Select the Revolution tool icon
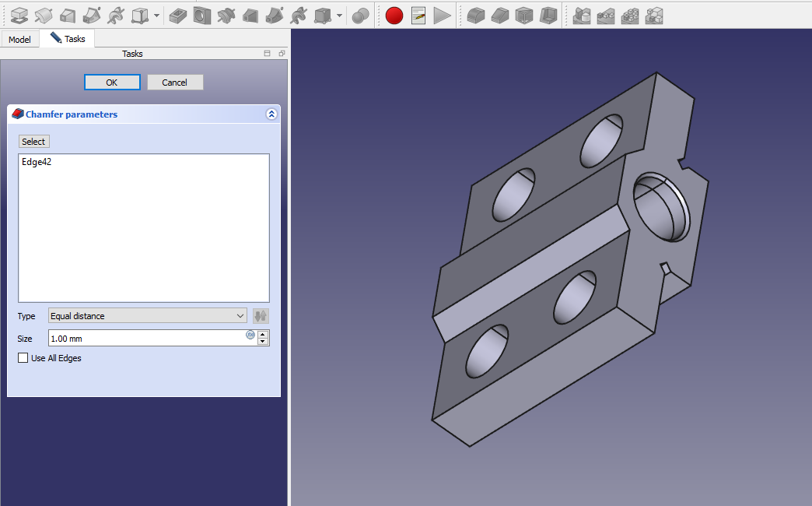This screenshot has height=506, width=812. (x=44, y=15)
